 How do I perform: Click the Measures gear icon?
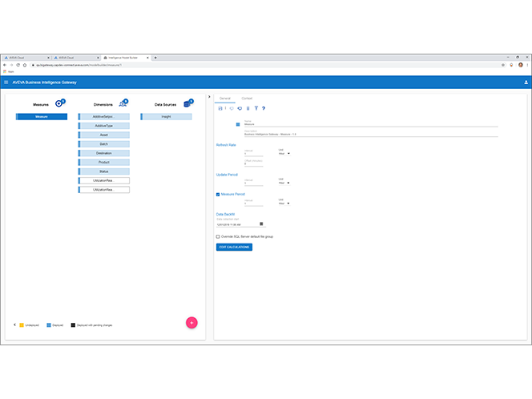[60, 103]
